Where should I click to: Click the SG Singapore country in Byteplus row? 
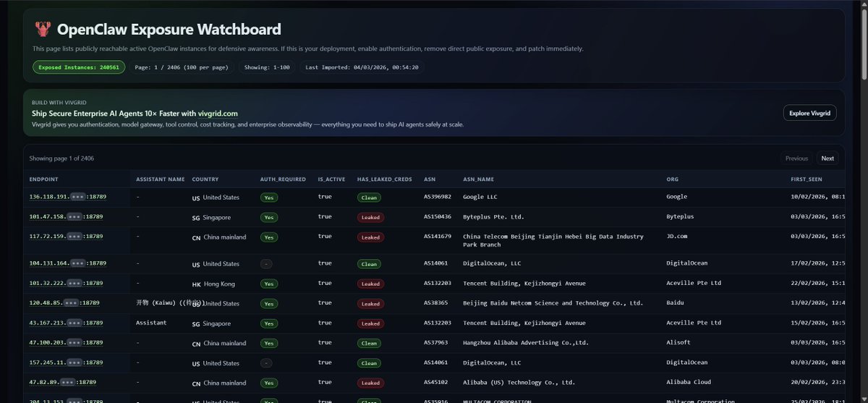coord(211,217)
